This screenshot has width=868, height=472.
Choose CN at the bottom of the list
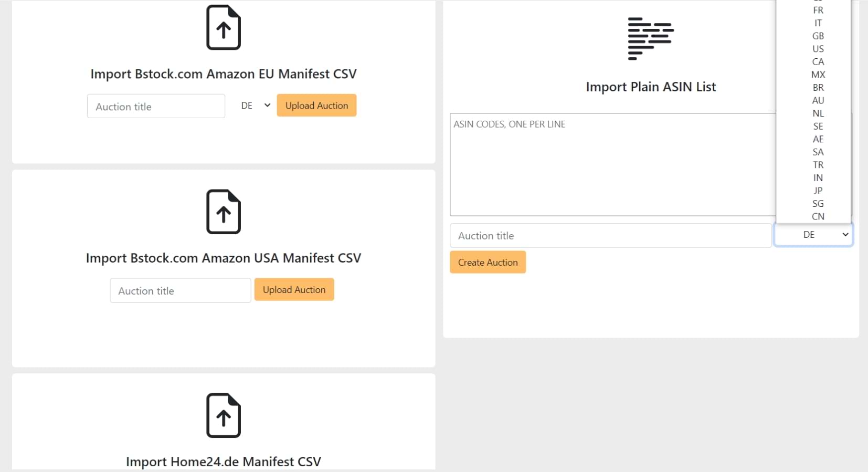coord(818,216)
